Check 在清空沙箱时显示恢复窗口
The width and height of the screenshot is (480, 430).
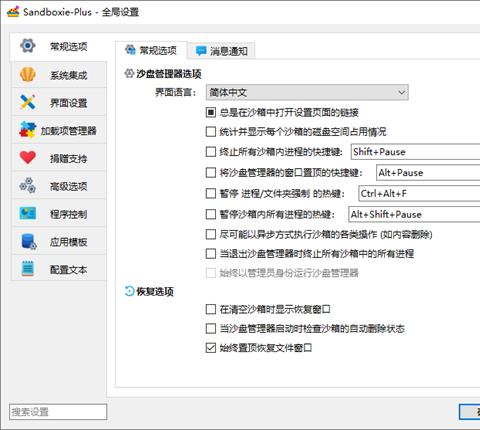(211, 309)
